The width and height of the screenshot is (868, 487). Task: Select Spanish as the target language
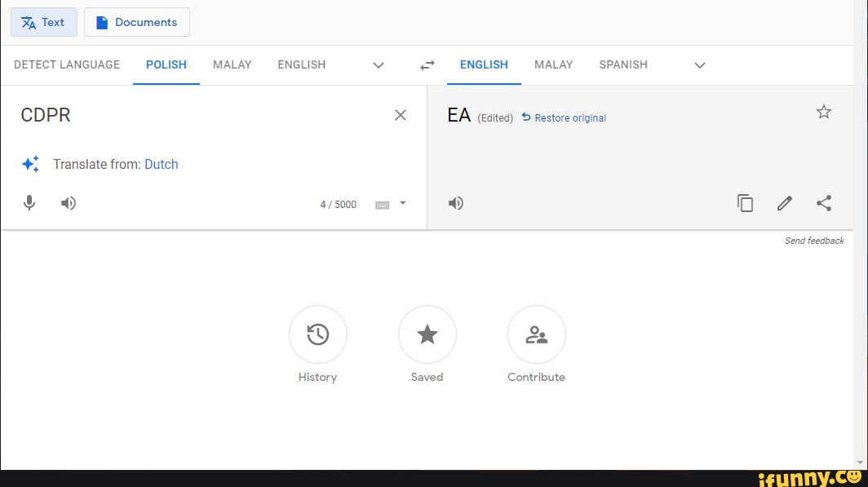(x=622, y=64)
